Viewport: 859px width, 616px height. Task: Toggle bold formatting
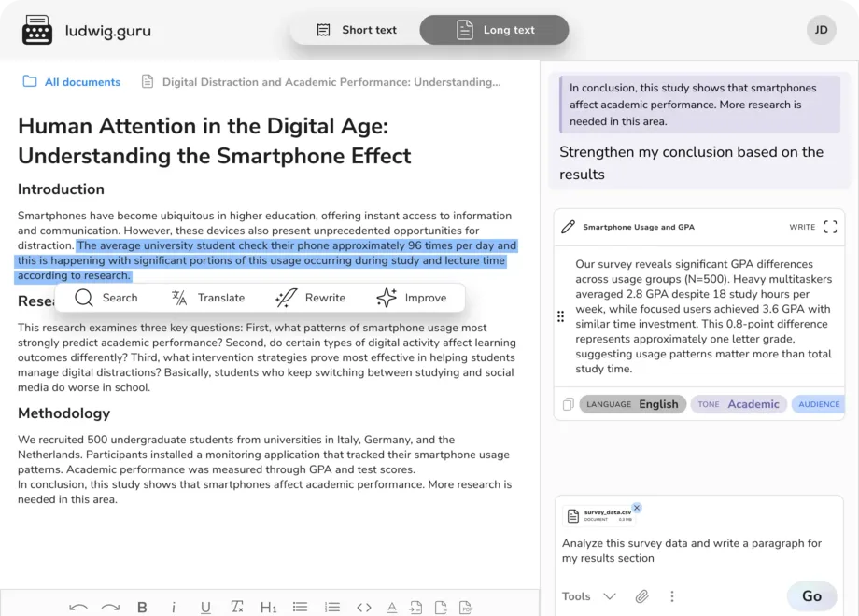(x=142, y=607)
